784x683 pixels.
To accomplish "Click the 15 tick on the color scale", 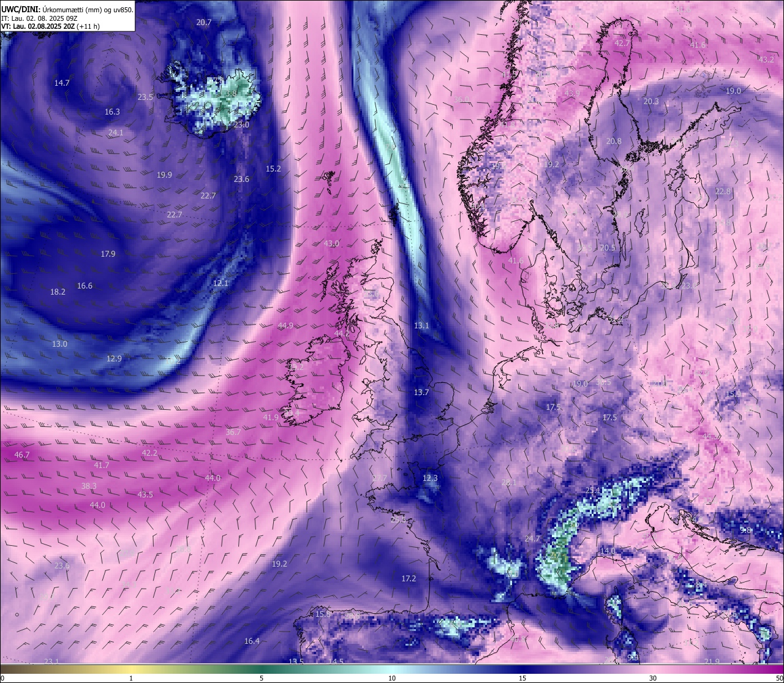I will 522,678.
